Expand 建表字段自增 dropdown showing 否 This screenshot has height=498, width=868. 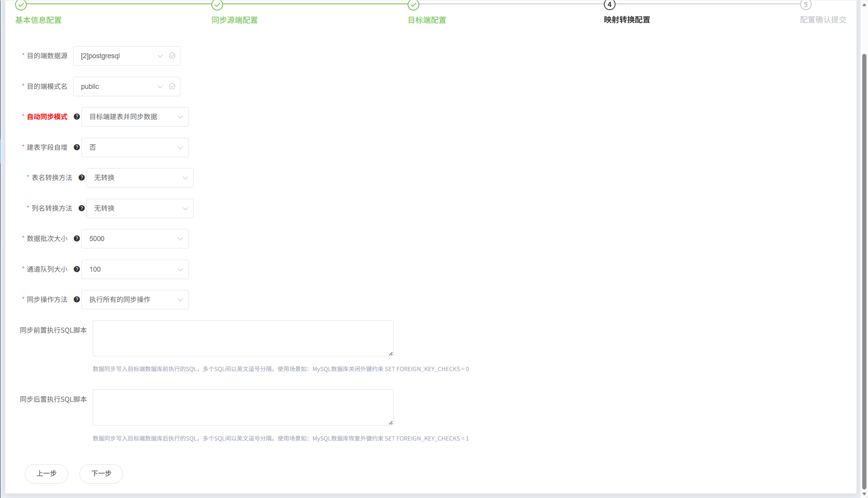pos(135,147)
